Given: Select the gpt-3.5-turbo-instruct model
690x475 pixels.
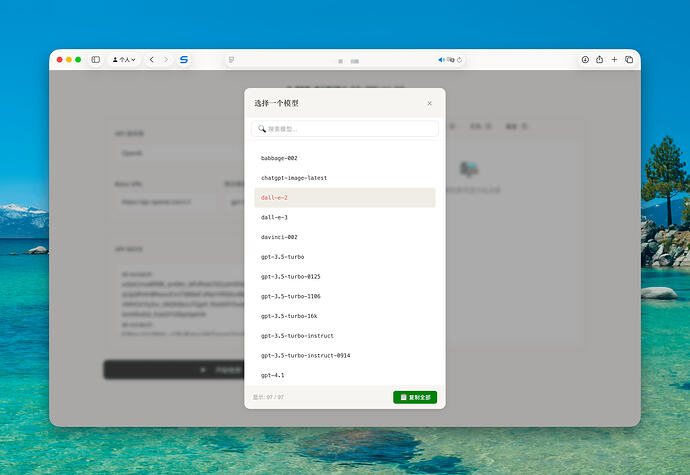Looking at the screenshot, I should [345, 336].
